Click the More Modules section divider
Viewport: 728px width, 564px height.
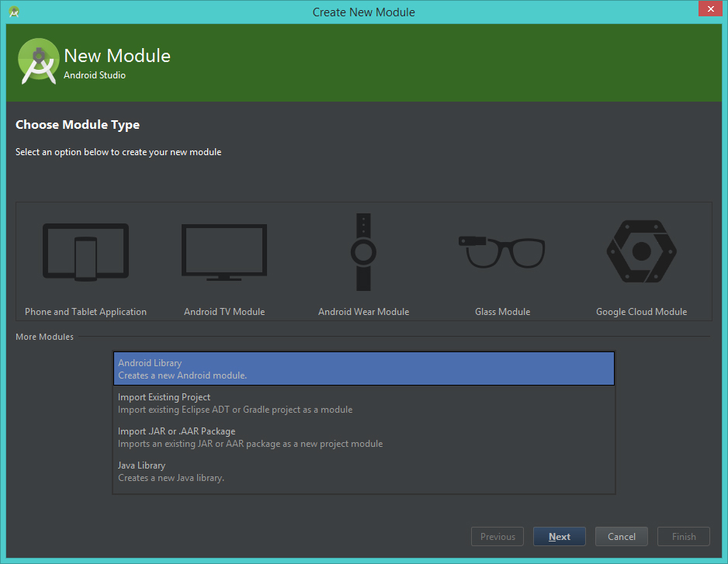point(43,336)
